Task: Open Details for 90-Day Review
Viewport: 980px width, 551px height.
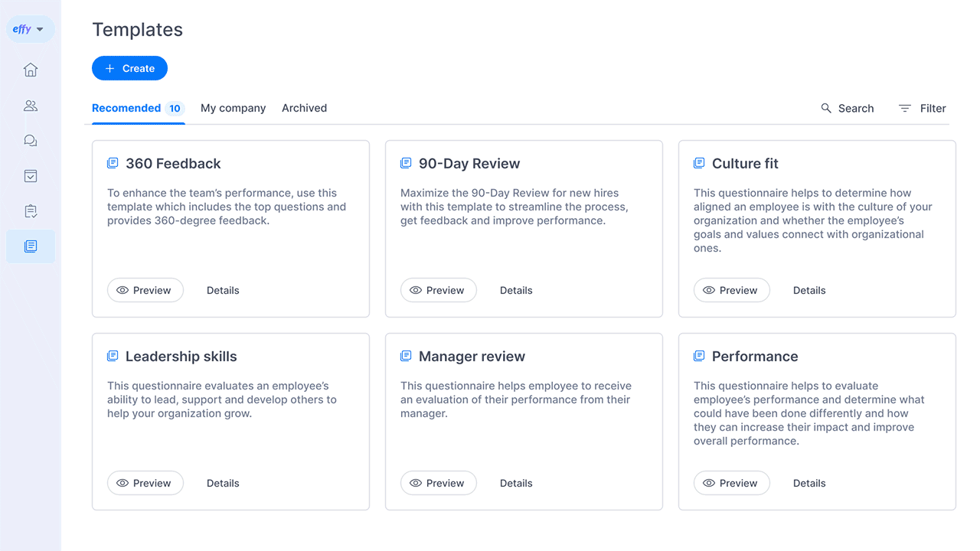Action: [516, 290]
